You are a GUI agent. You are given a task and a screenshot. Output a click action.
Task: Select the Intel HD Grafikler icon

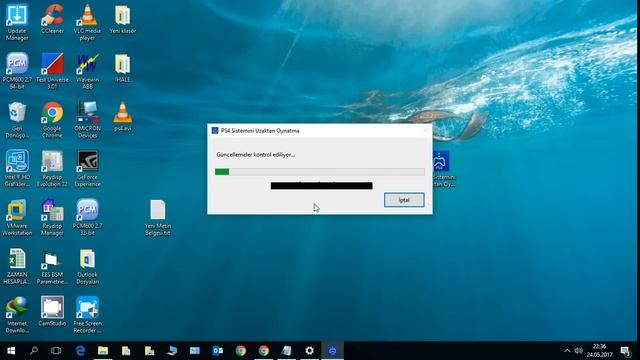[x=17, y=168]
